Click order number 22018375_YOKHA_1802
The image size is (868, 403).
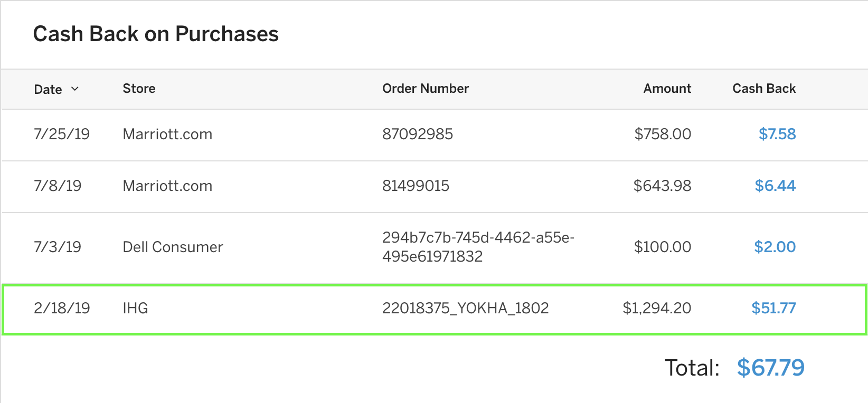coord(466,308)
